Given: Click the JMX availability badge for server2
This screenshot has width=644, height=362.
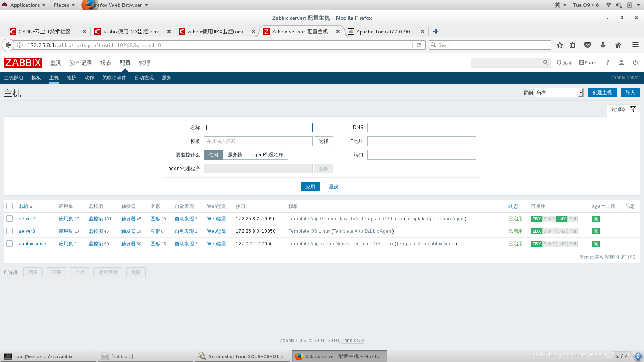Looking at the screenshot, I should pos(561,219).
